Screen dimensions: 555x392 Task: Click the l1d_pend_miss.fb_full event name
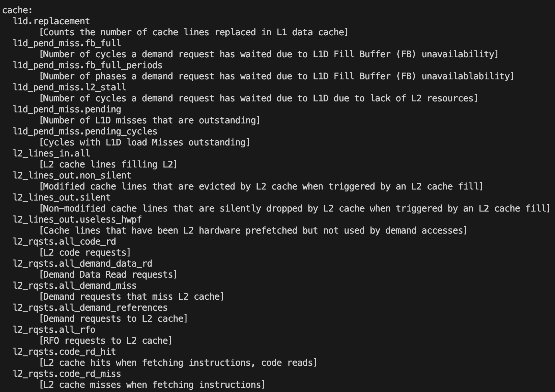[67, 43]
